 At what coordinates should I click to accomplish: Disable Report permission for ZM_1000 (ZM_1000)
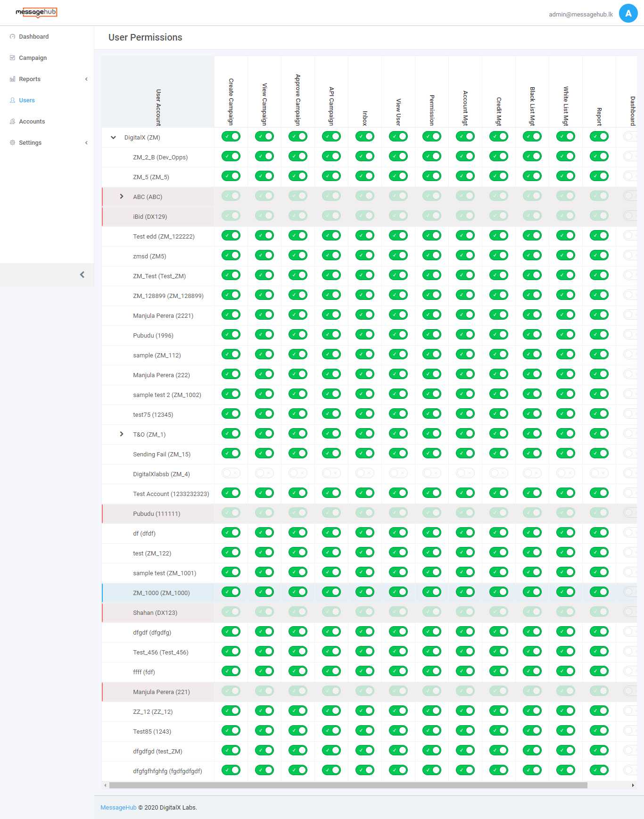[599, 592]
